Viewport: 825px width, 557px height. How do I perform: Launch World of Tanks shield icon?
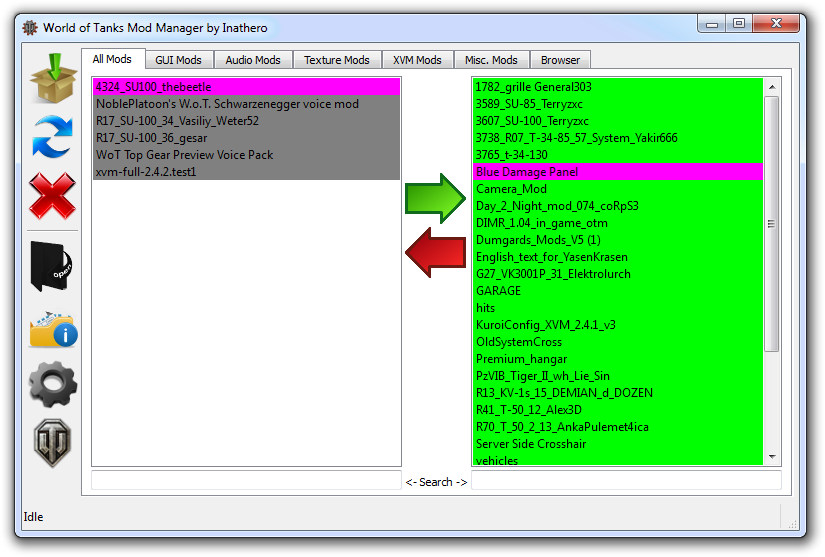53,443
